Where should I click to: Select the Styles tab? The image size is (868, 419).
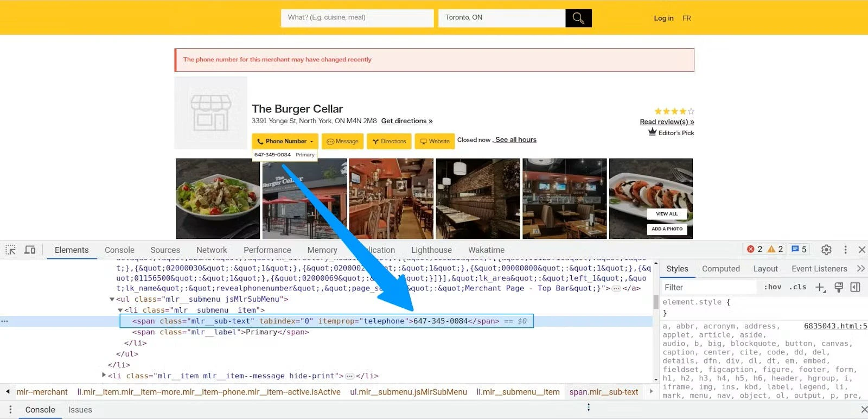pos(677,269)
